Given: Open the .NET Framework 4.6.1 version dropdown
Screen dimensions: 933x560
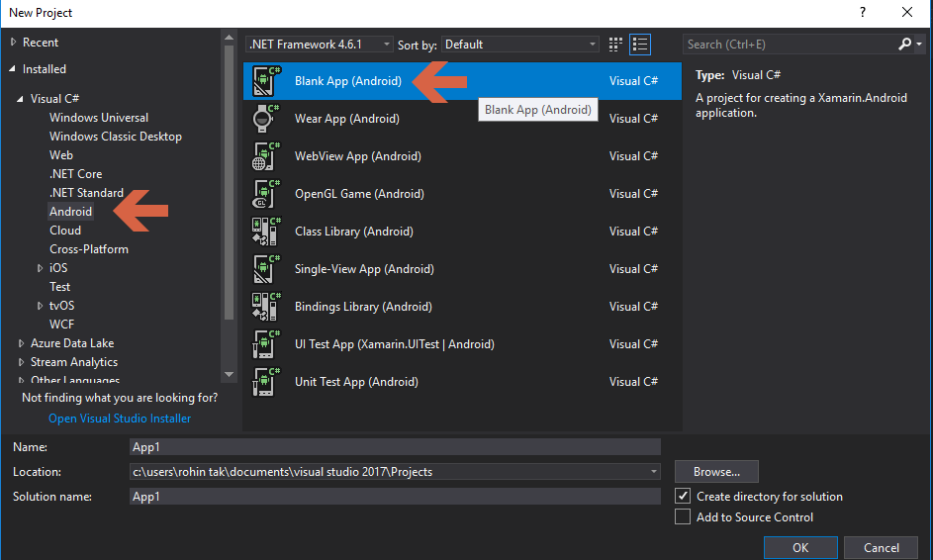Looking at the screenshot, I should (319, 45).
